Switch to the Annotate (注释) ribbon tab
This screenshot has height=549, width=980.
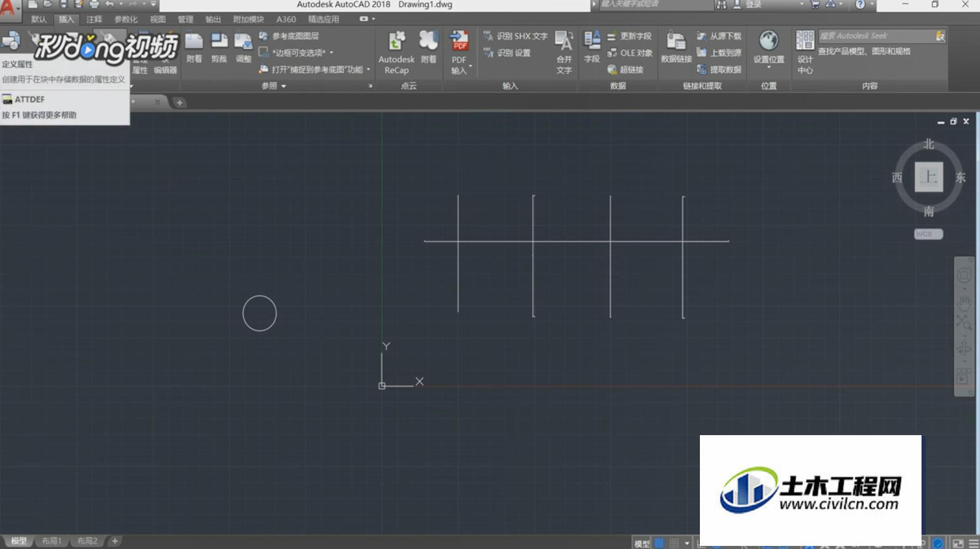coord(94,19)
